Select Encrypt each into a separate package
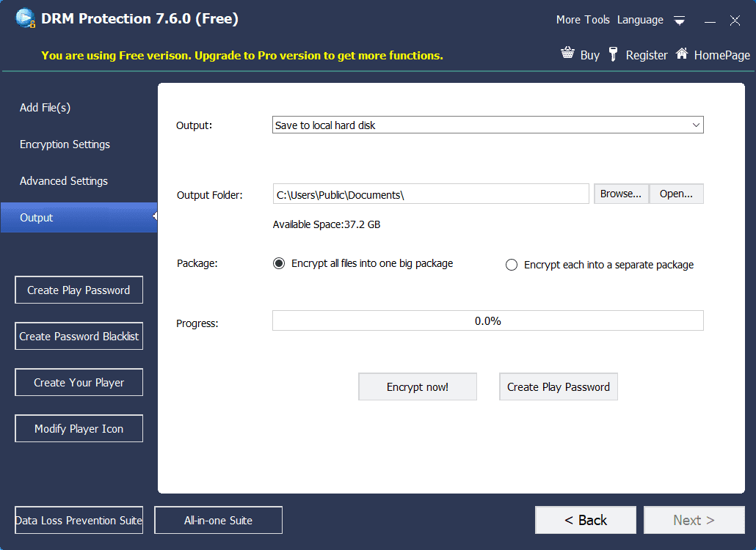756x550 pixels. pyautogui.click(x=512, y=265)
